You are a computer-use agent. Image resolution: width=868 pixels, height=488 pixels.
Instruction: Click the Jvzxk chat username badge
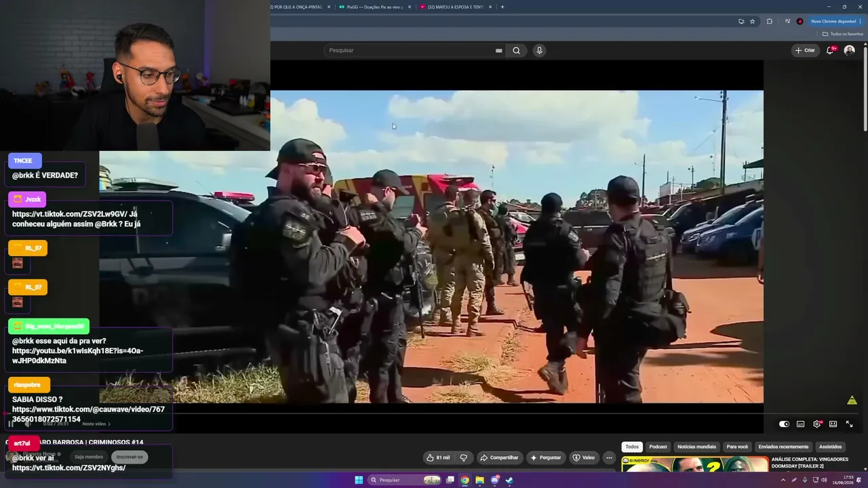pyautogui.click(x=27, y=199)
